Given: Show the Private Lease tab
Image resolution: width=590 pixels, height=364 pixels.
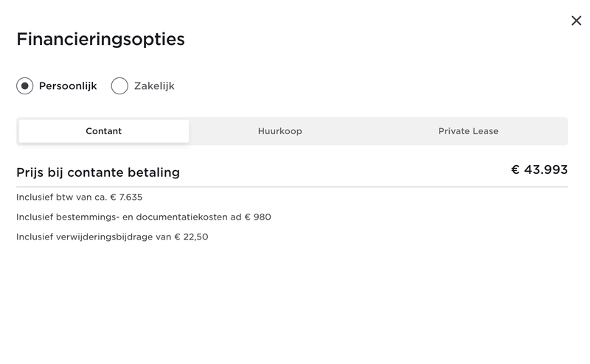Looking at the screenshot, I should [x=468, y=131].
